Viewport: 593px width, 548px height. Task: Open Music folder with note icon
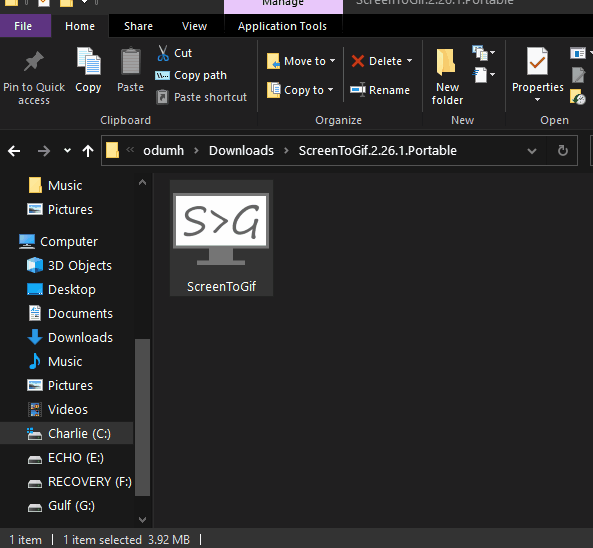click(55, 362)
